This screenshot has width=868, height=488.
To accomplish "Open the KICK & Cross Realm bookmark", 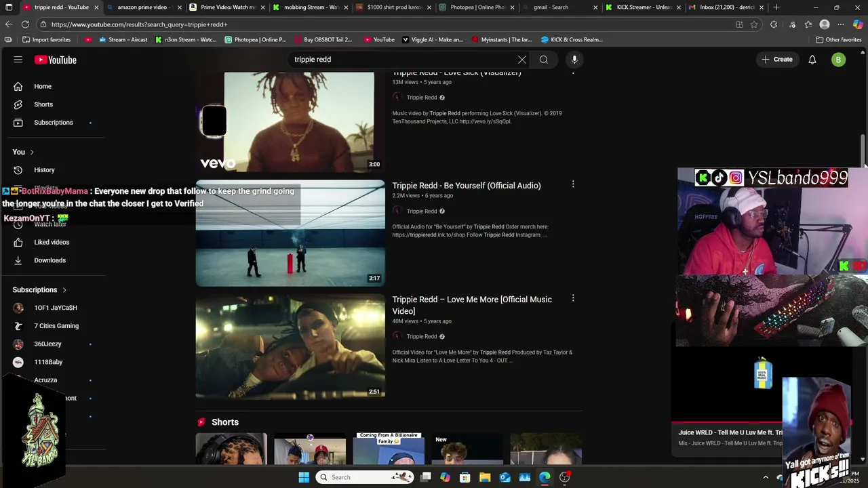I will coord(571,39).
